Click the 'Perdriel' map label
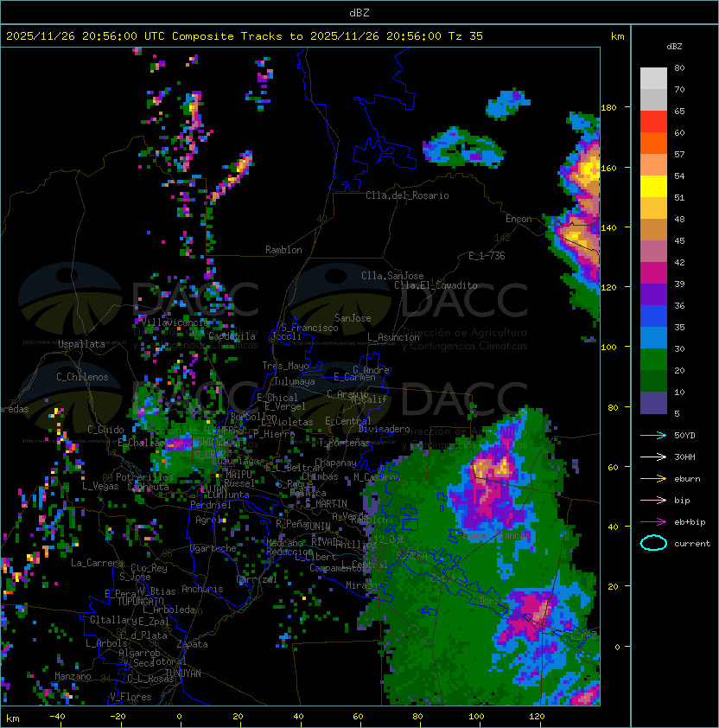This screenshot has height=728, width=719. pyautogui.click(x=211, y=505)
